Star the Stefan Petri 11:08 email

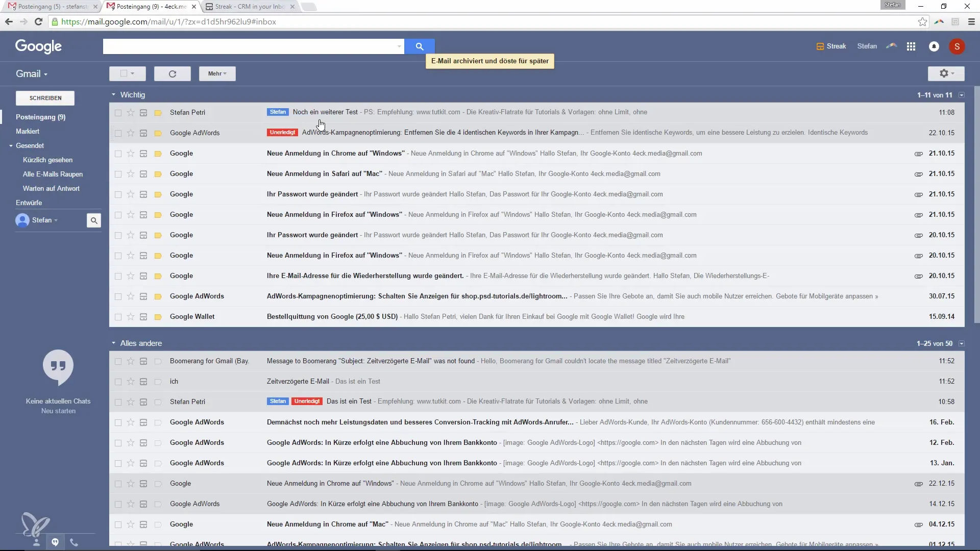[x=131, y=112]
